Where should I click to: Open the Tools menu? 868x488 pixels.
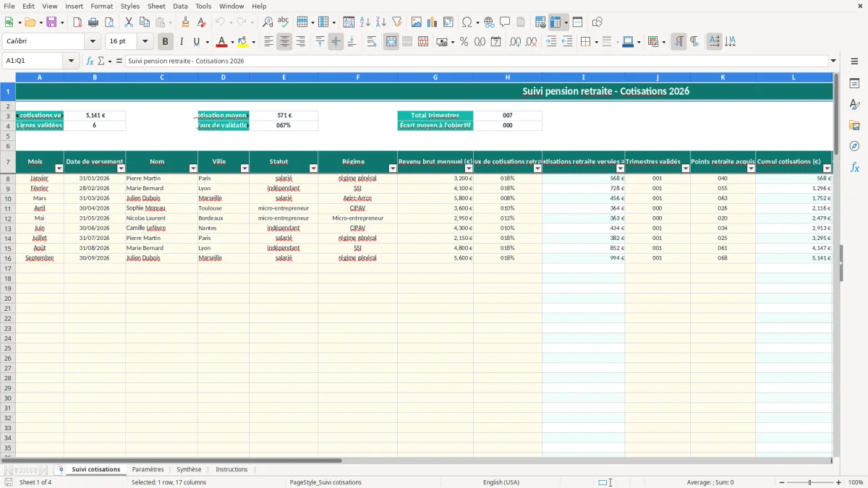coord(203,6)
